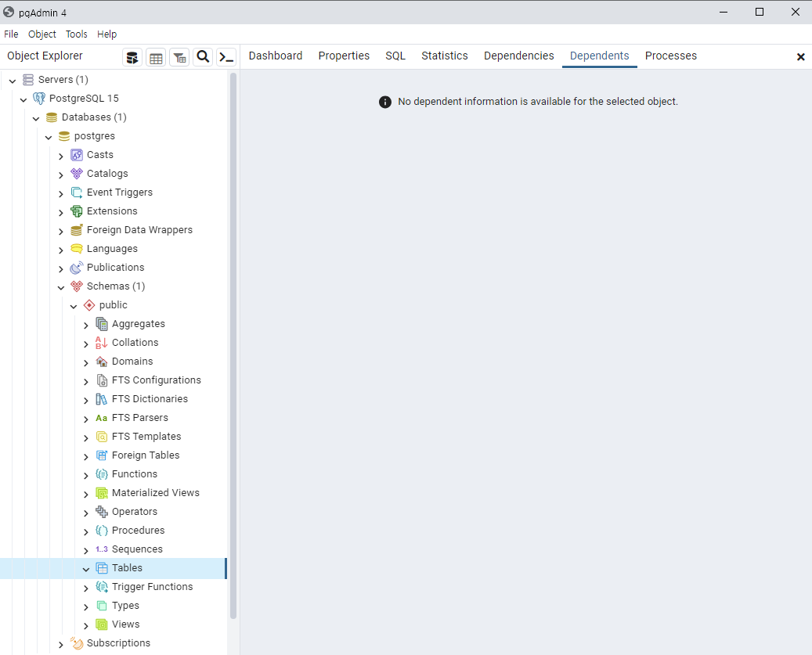Viewport: 812px width, 655px height.
Task: Click the Subscriptions node icon
Action: (77, 643)
